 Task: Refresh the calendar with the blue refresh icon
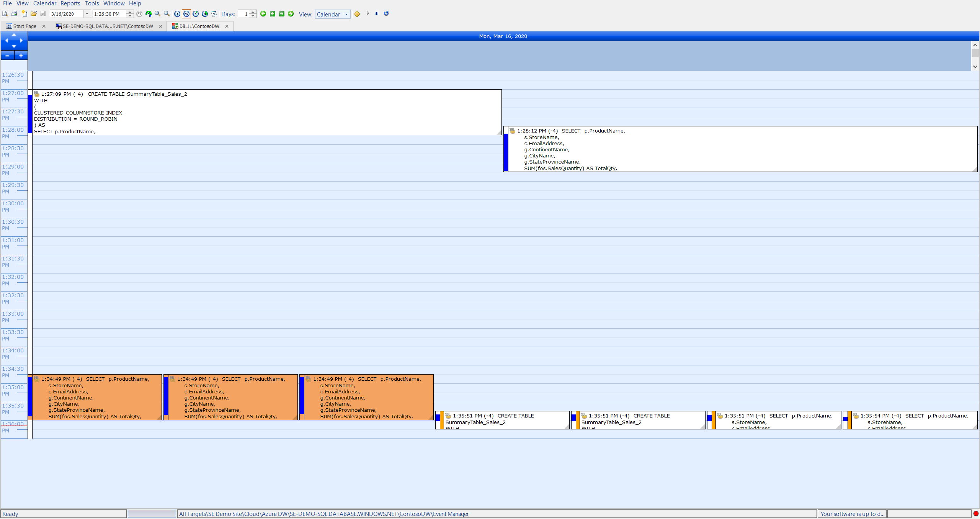click(x=386, y=14)
